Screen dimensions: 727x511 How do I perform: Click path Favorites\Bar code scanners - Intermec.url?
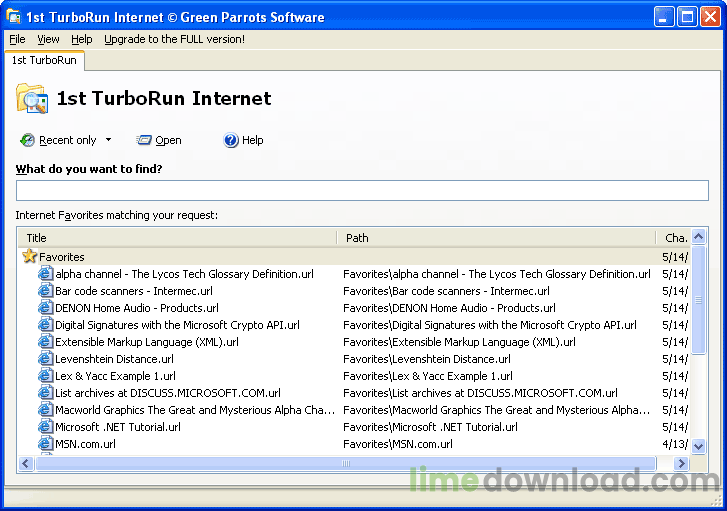click(x=446, y=291)
